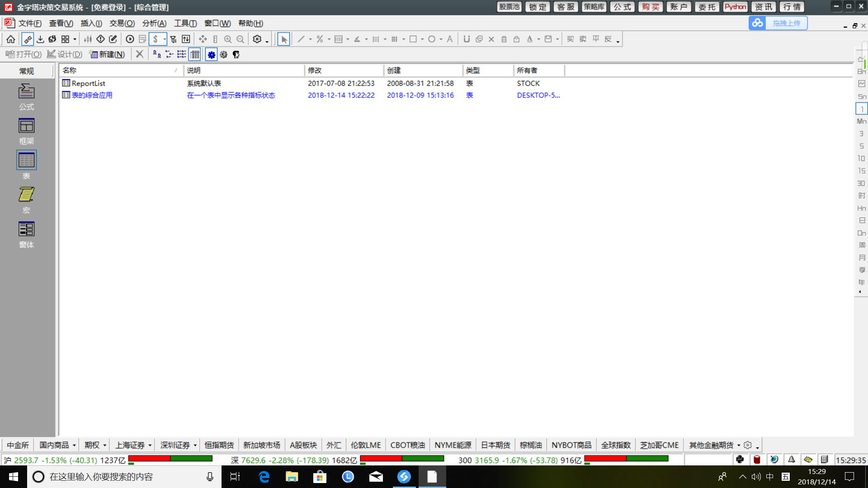
Task: Switch to the 全球指数 market tab
Action: pyautogui.click(x=616, y=445)
